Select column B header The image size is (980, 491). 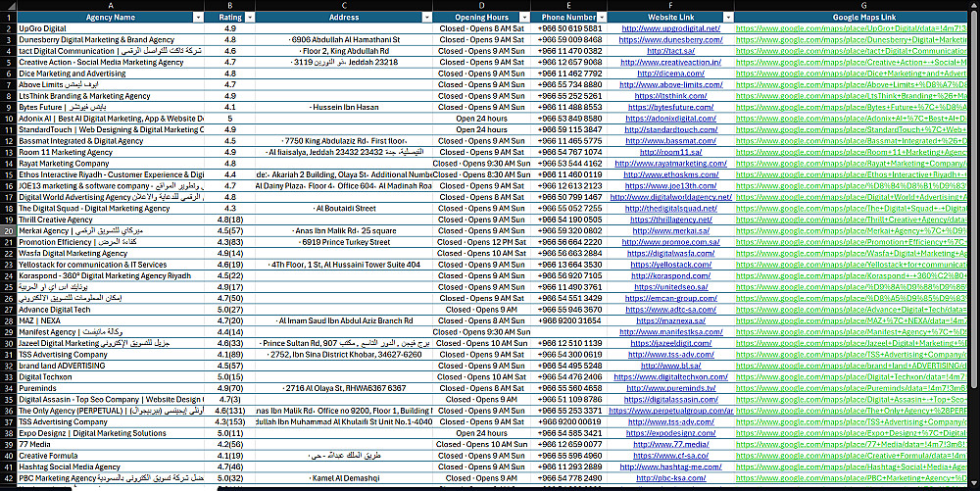[x=230, y=6]
